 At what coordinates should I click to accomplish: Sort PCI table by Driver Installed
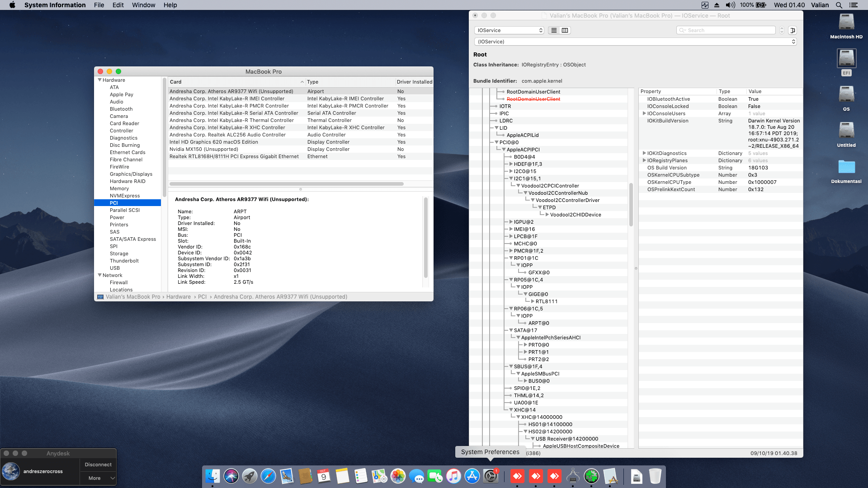[x=414, y=82]
